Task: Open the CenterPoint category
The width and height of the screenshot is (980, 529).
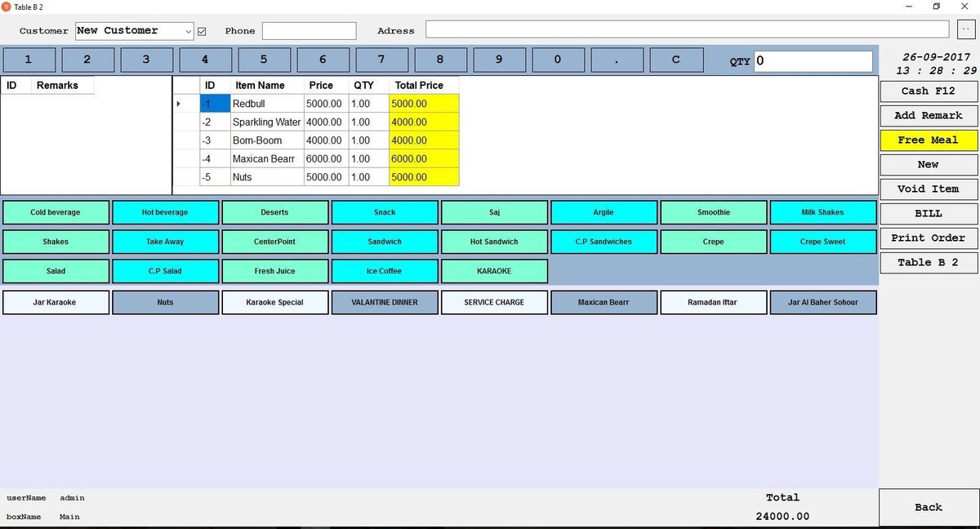Action: point(274,242)
